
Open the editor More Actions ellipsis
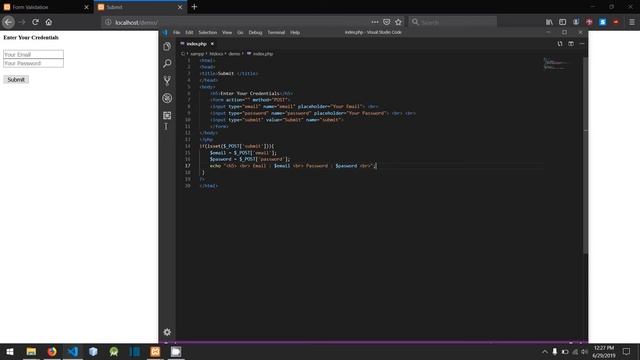[x=582, y=44]
